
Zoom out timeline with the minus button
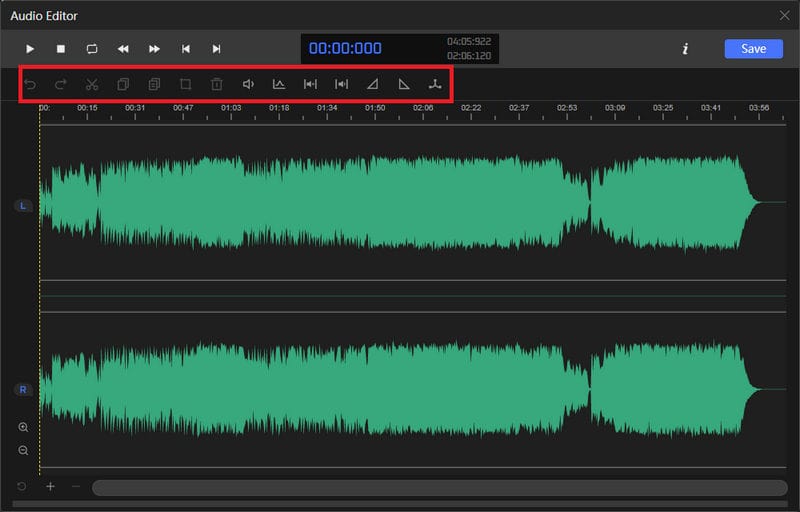(x=76, y=487)
